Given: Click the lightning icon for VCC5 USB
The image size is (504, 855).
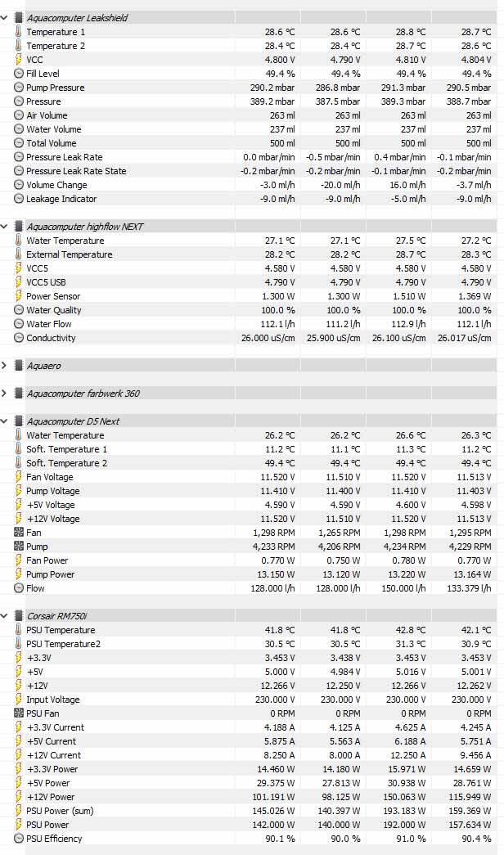Looking at the screenshot, I should (19, 282).
